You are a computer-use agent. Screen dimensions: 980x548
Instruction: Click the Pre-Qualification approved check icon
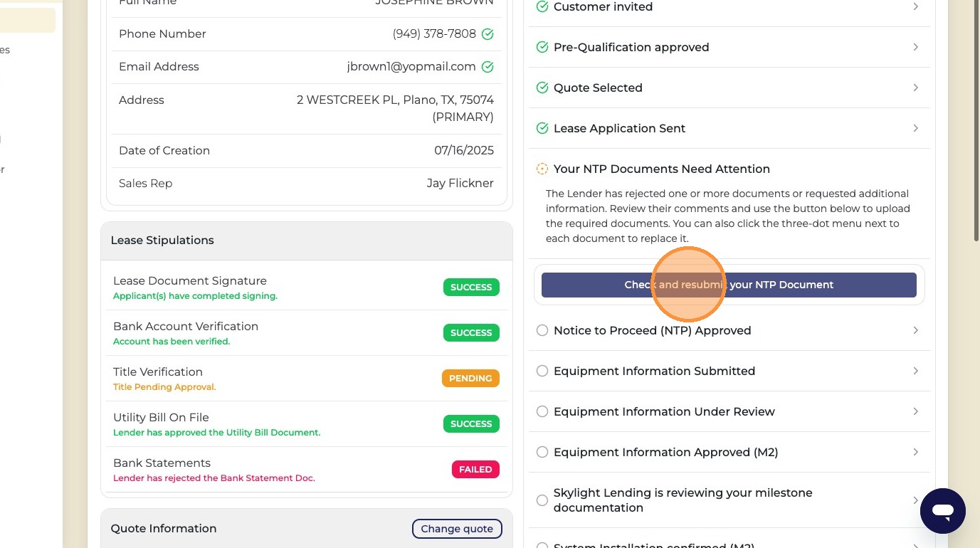click(542, 47)
